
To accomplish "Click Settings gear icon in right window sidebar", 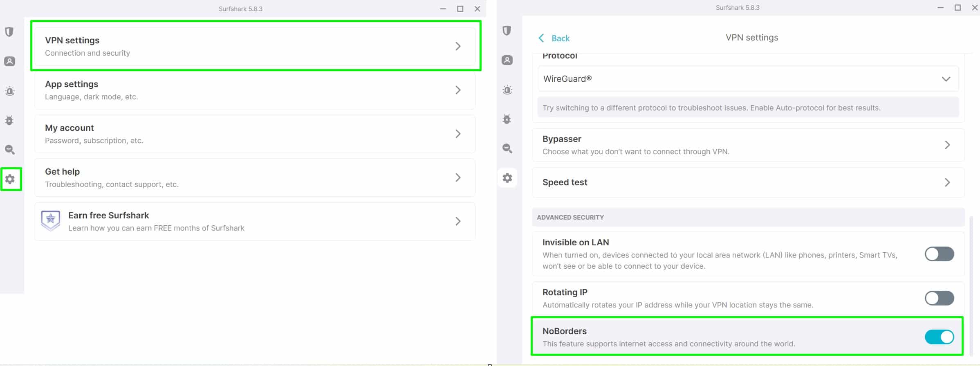I will tap(507, 178).
